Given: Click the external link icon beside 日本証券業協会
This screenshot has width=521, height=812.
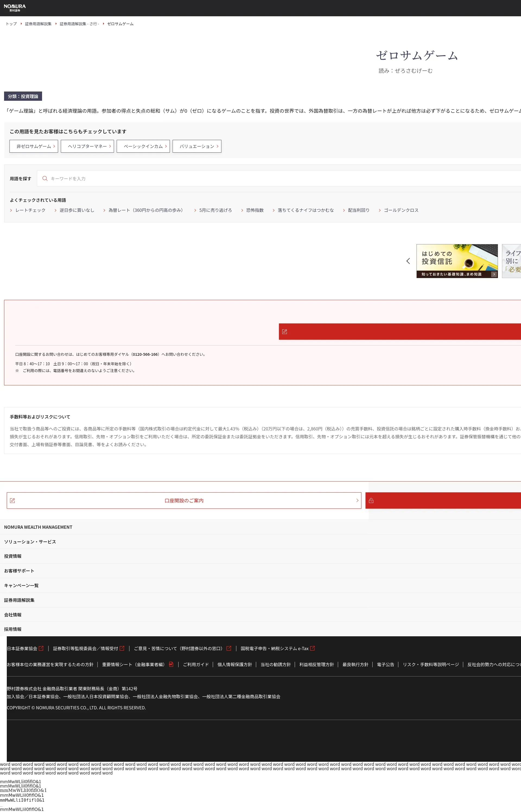Looking at the screenshot, I should 41,648.
